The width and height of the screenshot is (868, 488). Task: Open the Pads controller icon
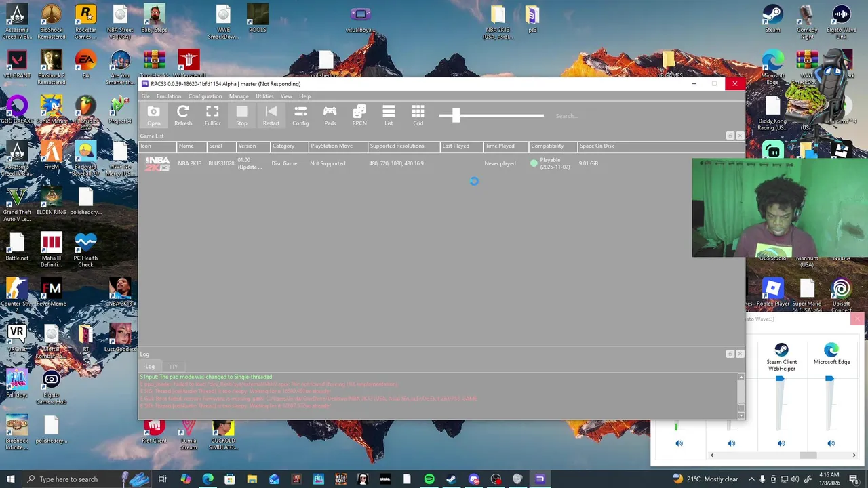330,115
